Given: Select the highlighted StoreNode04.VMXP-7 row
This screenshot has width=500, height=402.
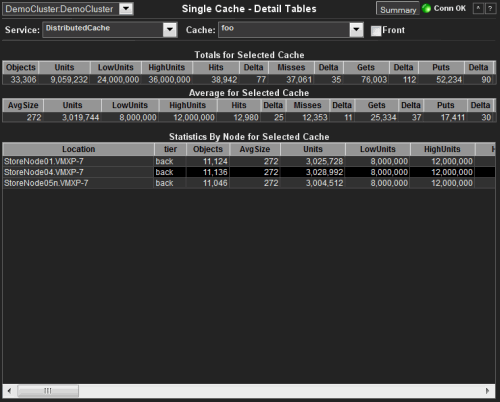Looking at the screenshot, I should tap(249, 172).
